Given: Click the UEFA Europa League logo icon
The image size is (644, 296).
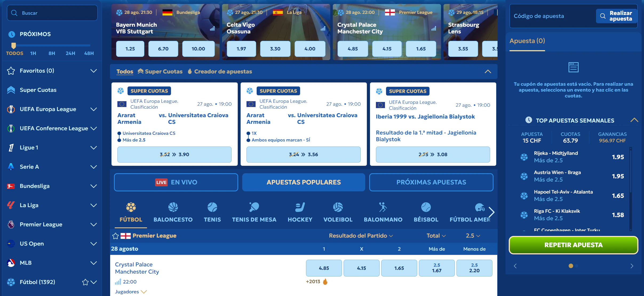Looking at the screenshot, I should 11,109.
